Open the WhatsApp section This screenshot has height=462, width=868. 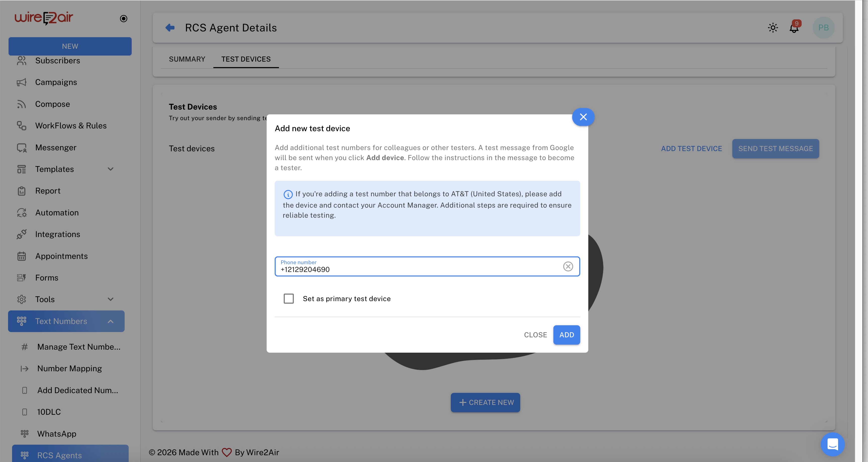pos(57,434)
